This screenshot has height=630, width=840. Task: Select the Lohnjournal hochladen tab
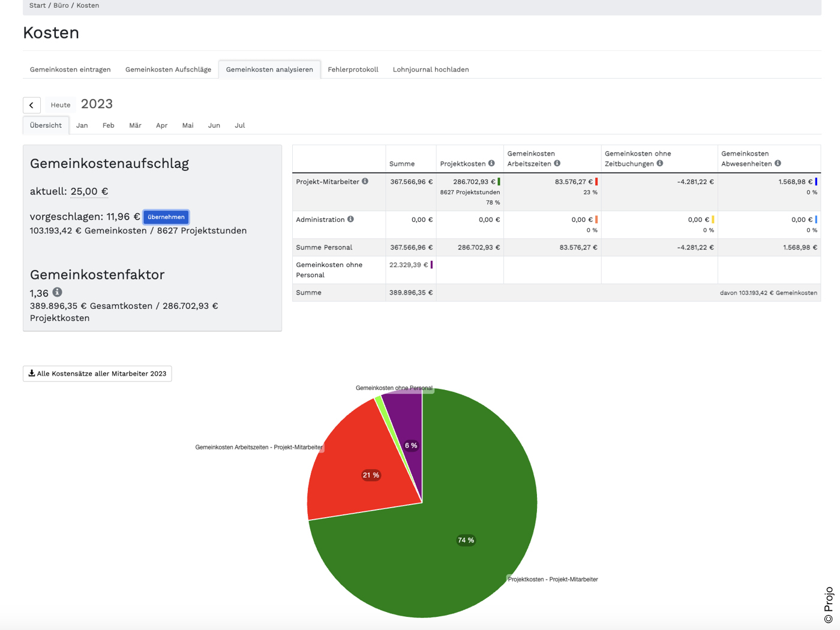coord(431,70)
